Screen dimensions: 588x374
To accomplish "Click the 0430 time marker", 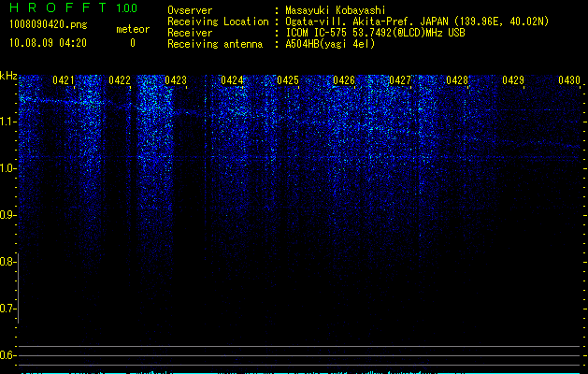I will tap(569, 80).
